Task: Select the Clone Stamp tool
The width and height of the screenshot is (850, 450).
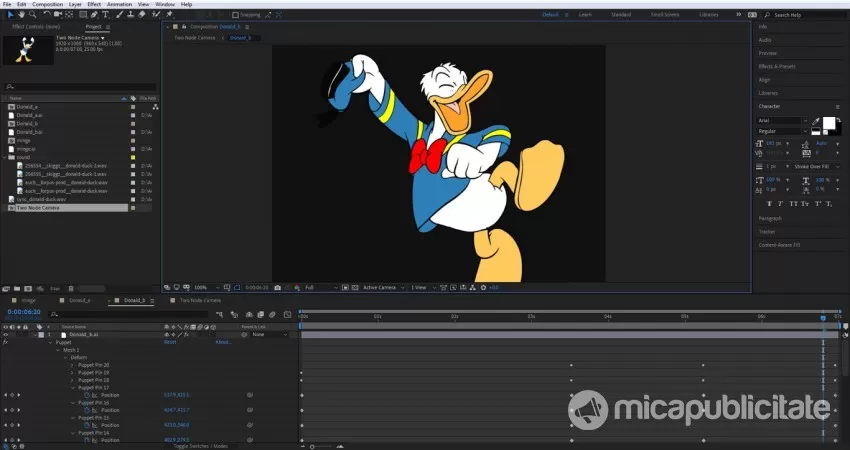Action: click(x=131, y=15)
